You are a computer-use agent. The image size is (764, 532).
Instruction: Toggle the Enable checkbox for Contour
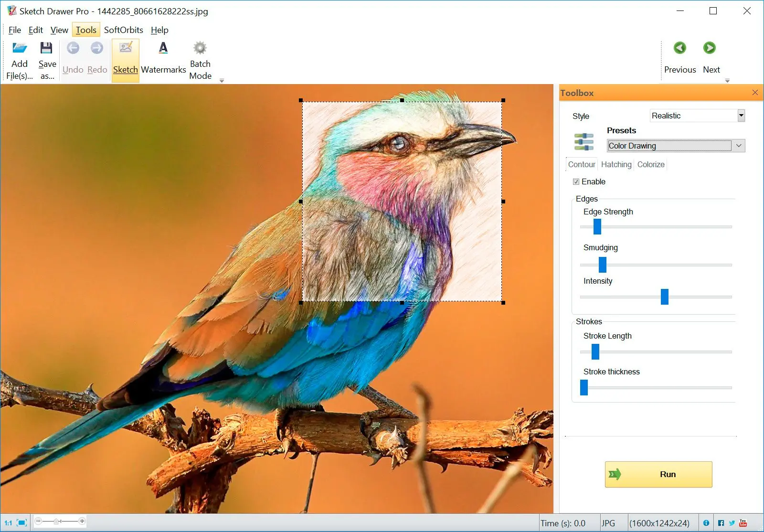click(x=576, y=182)
